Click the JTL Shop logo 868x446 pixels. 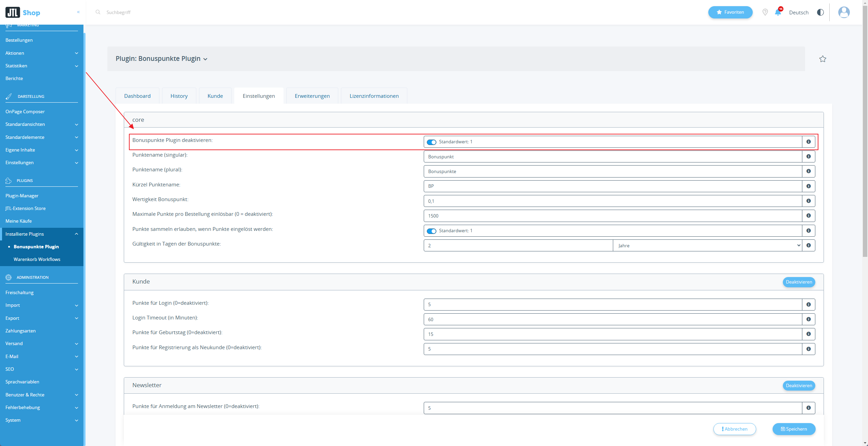23,12
